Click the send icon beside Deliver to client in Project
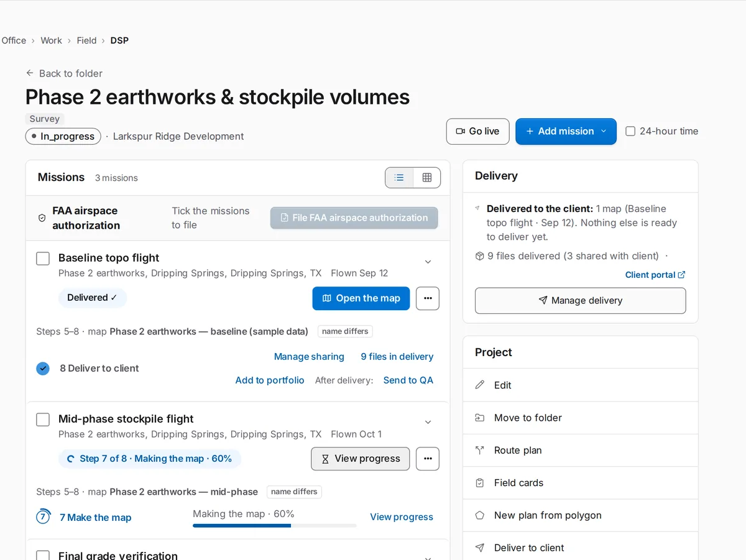This screenshot has width=746, height=560. click(480, 548)
